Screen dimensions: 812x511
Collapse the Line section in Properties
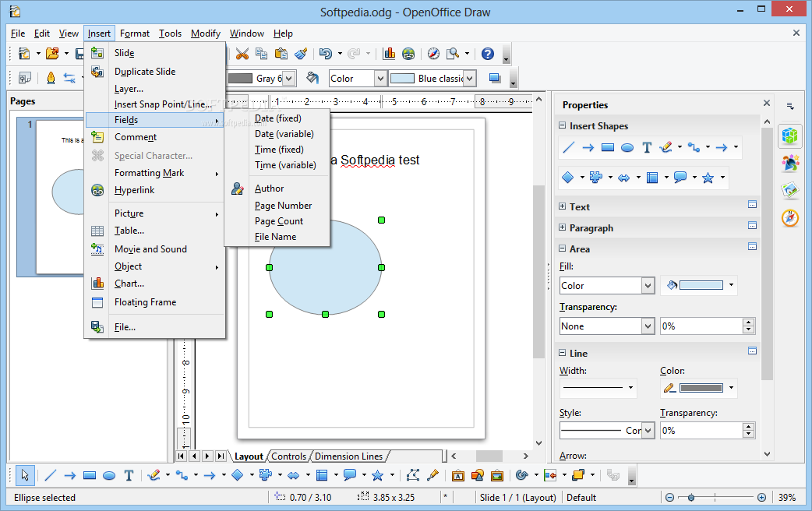point(563,353)
